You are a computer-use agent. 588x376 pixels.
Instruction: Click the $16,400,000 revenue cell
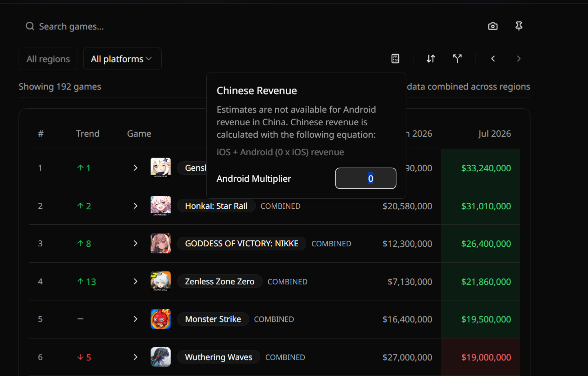coord(407,319)
